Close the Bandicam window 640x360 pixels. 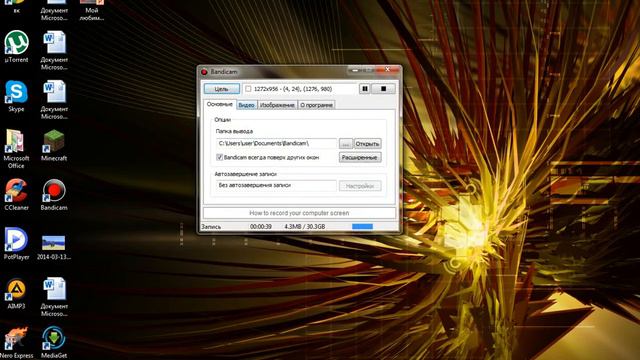pyautogui.click(x=388, y=70)
